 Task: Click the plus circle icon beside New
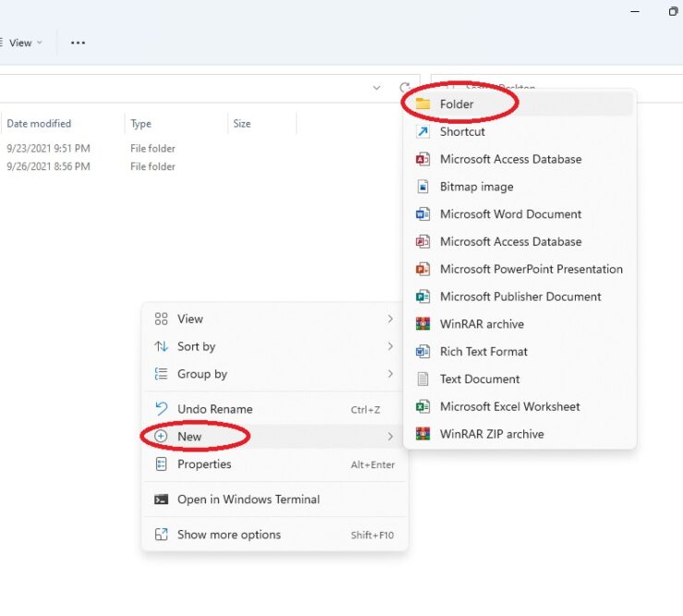click(161, 436)
